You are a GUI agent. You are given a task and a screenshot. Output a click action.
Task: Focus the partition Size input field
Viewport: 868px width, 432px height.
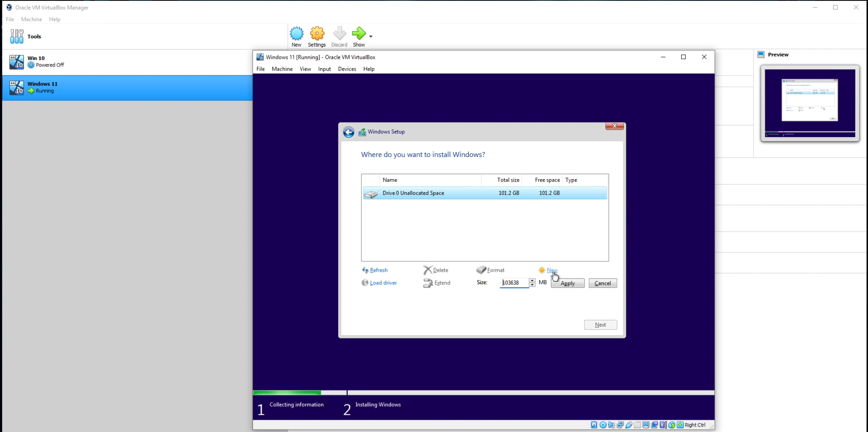514,283
